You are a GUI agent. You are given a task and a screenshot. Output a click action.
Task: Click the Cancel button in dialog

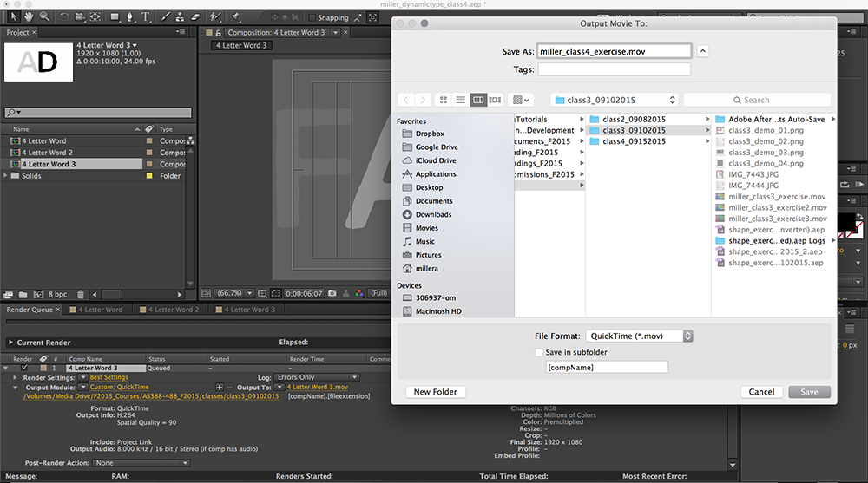(761, 392)
